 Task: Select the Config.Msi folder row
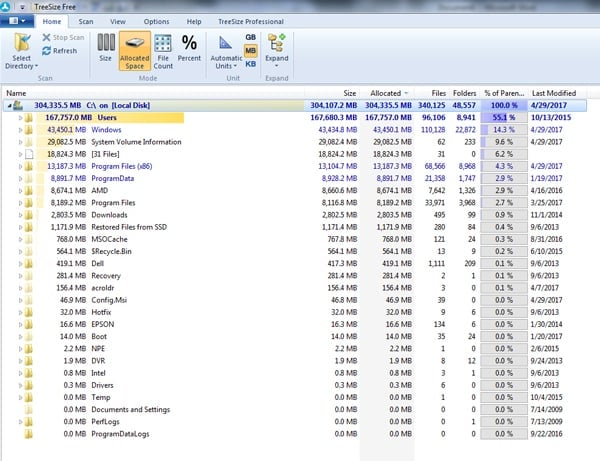point(295,300)
